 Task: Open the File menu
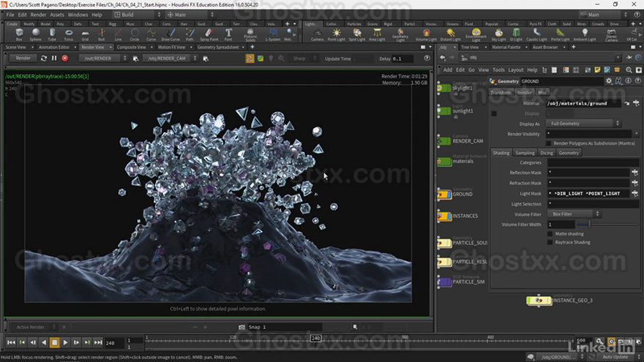coord(10,15)
